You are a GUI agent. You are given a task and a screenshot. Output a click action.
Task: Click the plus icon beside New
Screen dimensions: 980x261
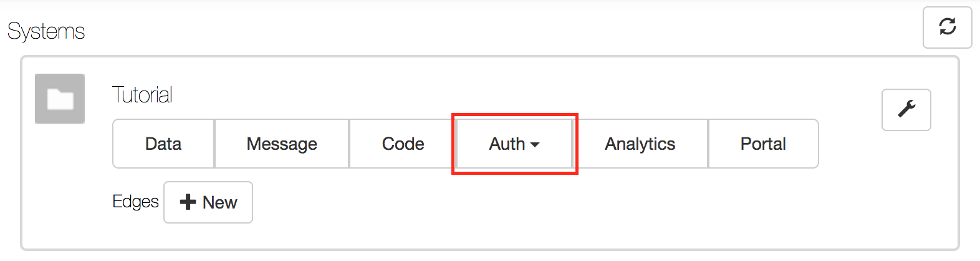188,202
